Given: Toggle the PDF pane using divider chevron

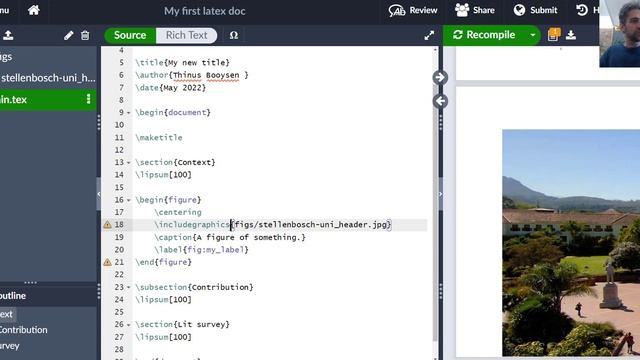Looking at the screenshot, I should pos(440,194).
